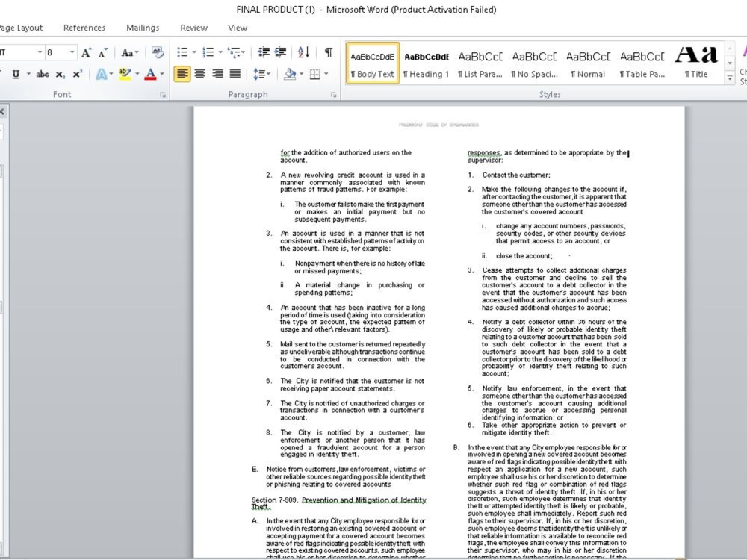Open the font name dropdown
Viewport: 747px width, 560px height.
coord(40,52)
